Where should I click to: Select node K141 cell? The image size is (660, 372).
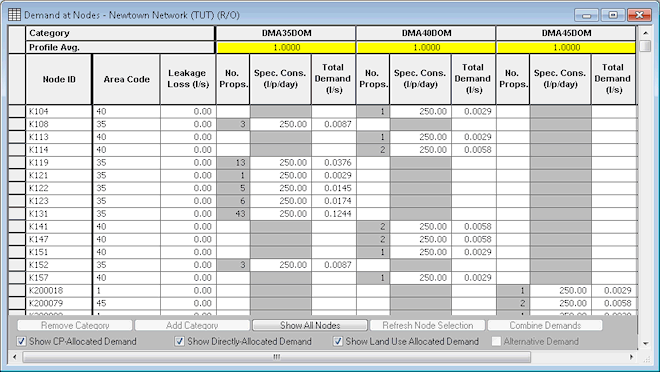tap(59, 226)
